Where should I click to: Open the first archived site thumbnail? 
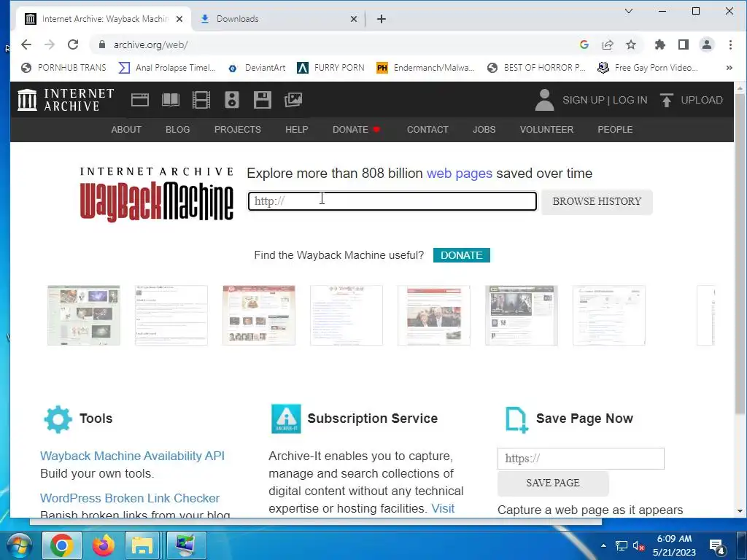(x=84, y=315)
